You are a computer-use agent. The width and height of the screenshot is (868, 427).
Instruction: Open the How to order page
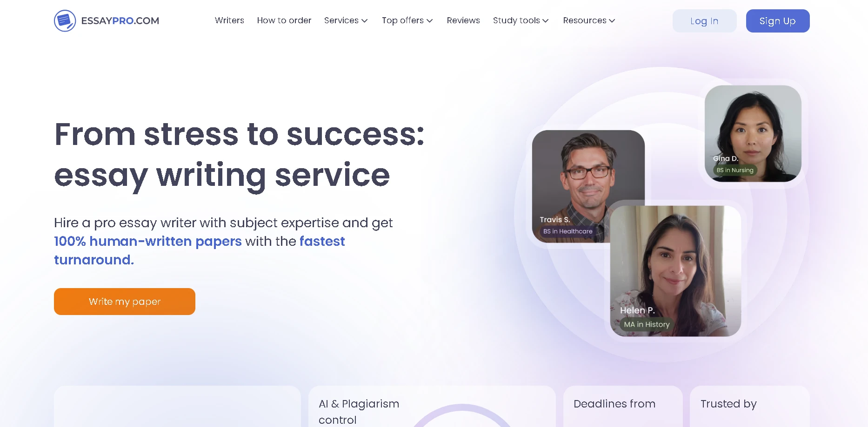tap(284, 20)
